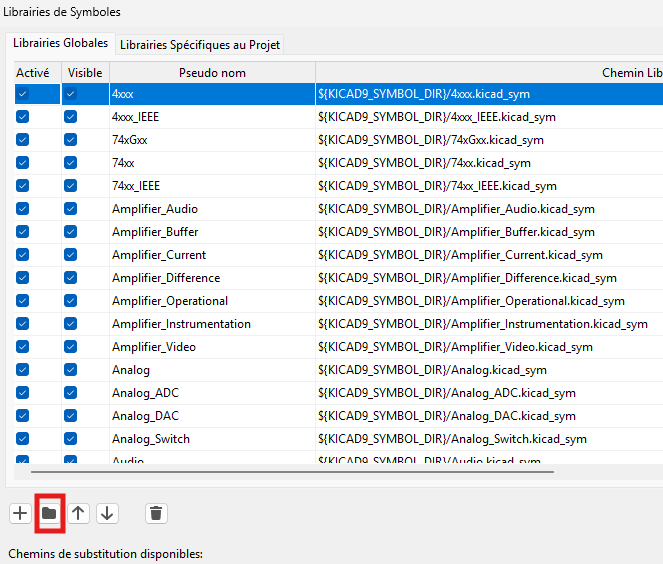Image resolution: width=663 pixels, height=564 pixels.
Task: Move the selected library down with the arrow
Action: point(107,513)
